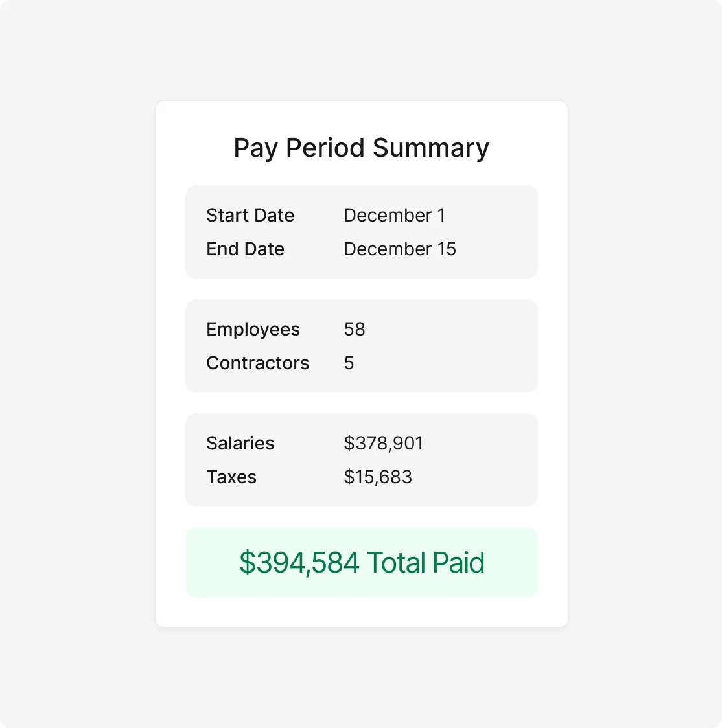Click the December 15 end date value
The width and height of the screenshot is (722, 728).
399,249
